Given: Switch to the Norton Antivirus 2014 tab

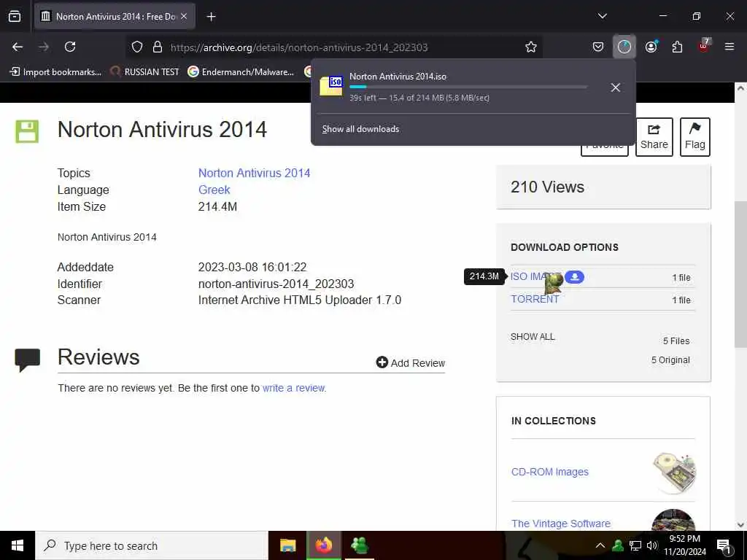Looking at the screenshot, I should 115,17.
